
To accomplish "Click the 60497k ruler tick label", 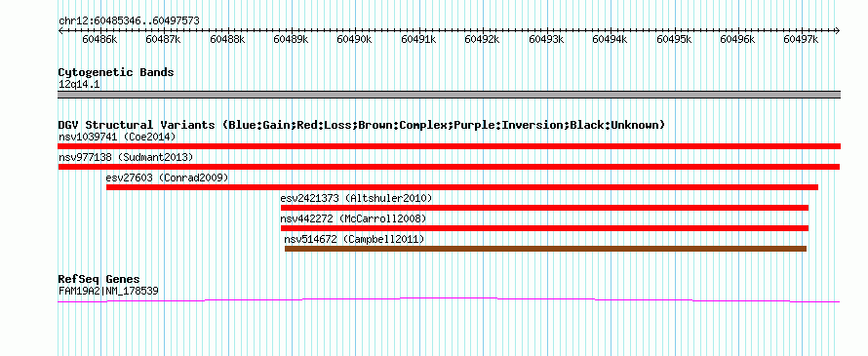I will click(x=802, y=39).
